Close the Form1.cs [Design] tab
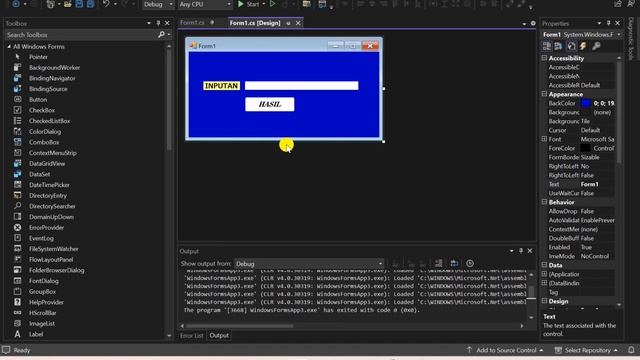The width and height of the screenshot is (640, 360). tap(298, 23)
